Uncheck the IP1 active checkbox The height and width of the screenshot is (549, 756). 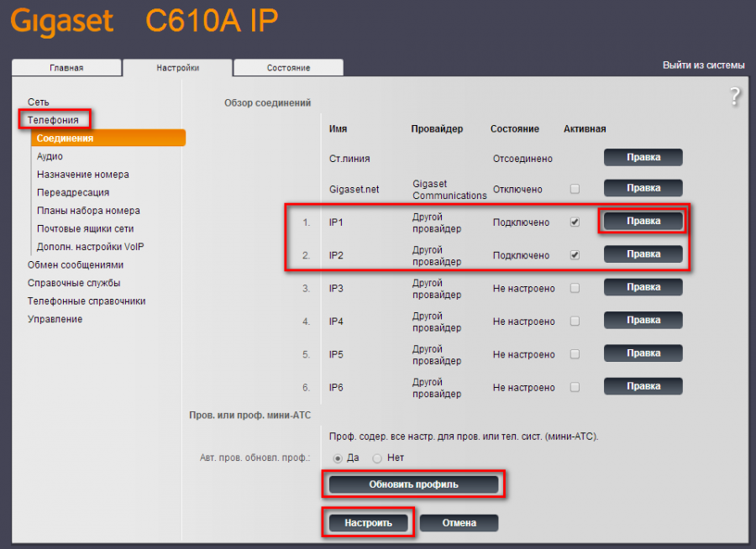(575, 222)
